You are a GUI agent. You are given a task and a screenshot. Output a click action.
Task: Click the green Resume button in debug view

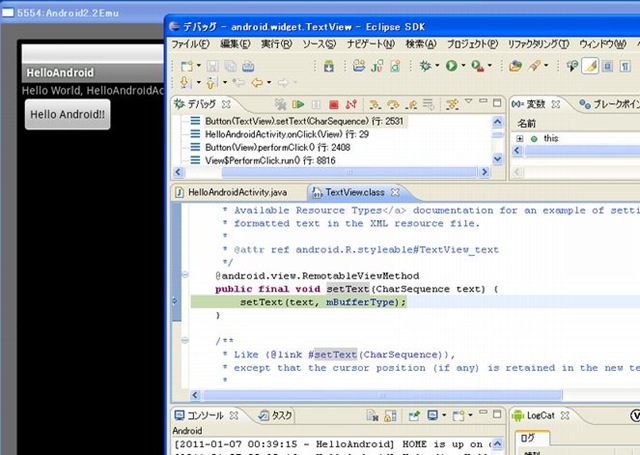click(299, 104)
